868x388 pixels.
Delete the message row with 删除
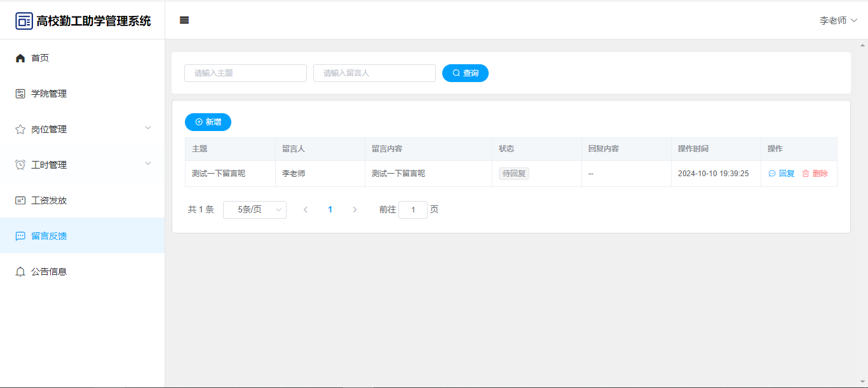815,174
